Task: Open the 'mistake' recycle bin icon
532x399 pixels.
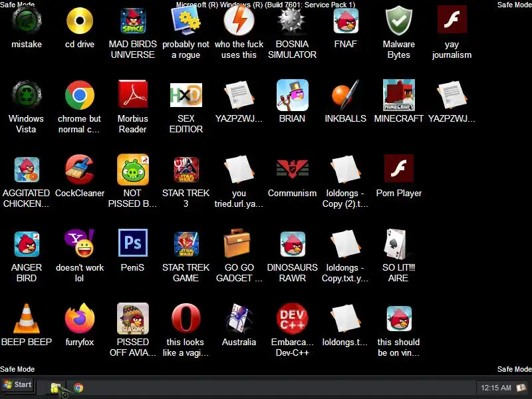Action: tap(27, 21)
